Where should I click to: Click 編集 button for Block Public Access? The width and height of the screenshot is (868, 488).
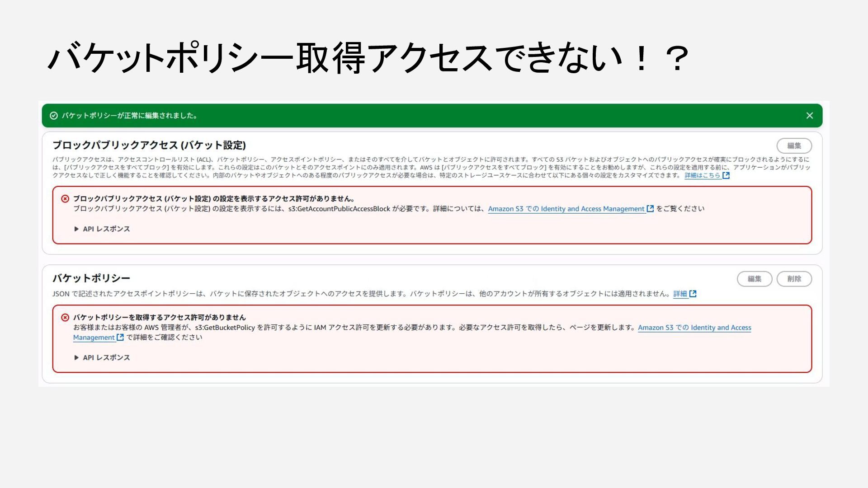click(794, 145)
